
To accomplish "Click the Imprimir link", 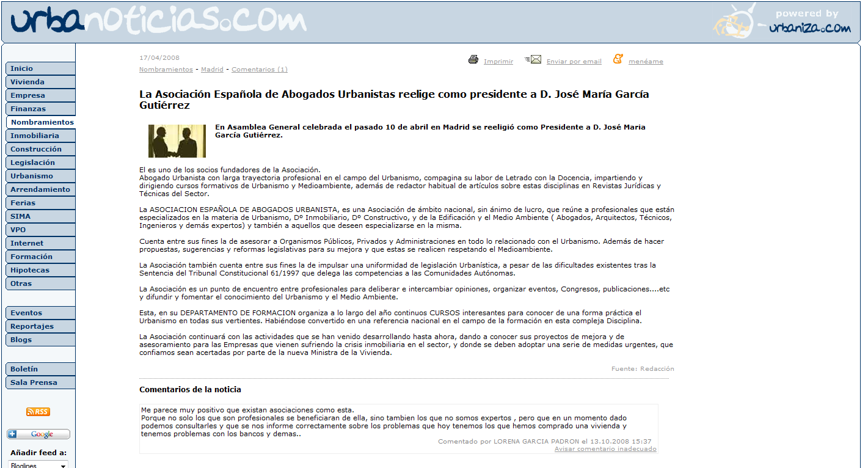I will (x=498, y=62).
